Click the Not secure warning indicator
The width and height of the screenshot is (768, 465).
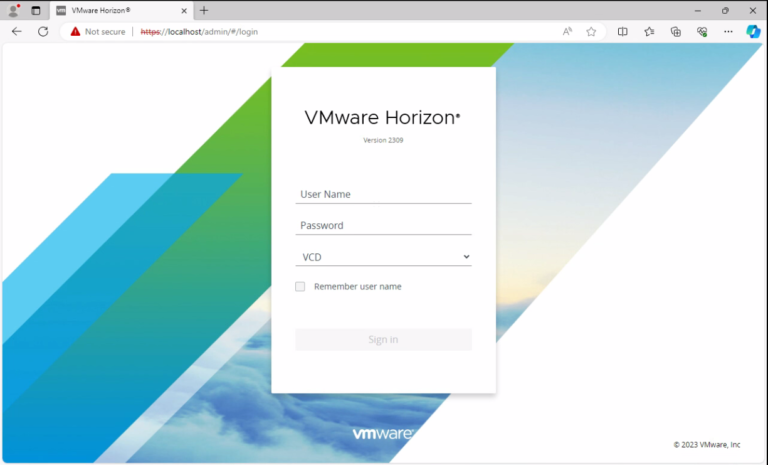[97, 31]
